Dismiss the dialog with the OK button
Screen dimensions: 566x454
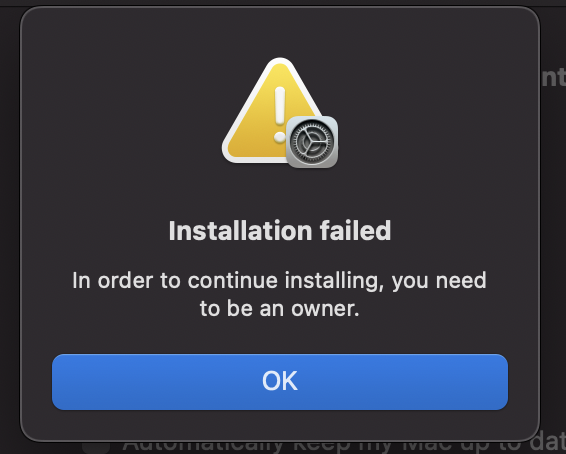280,382
